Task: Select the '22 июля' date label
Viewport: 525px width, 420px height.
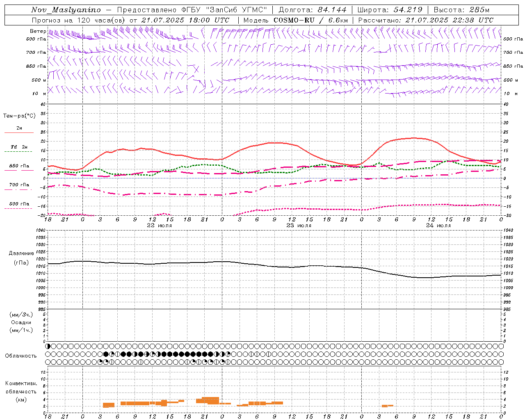Action: [x=160, y=226]
